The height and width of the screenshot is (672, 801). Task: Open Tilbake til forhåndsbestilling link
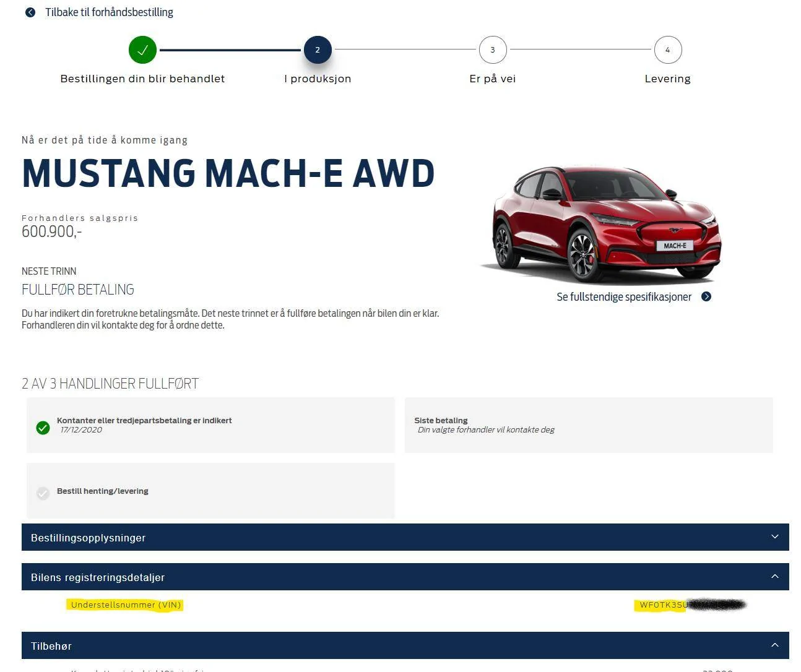pyautogui.click(x=109, y=12)
